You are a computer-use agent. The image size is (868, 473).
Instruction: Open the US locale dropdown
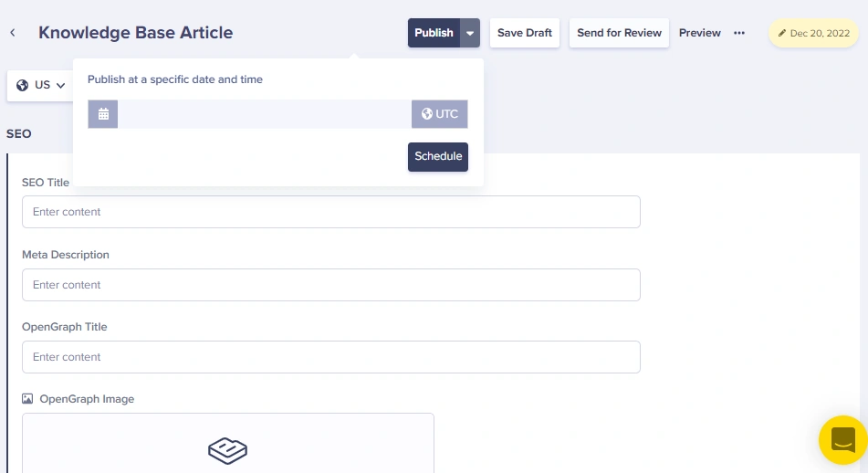pos(42,85)
